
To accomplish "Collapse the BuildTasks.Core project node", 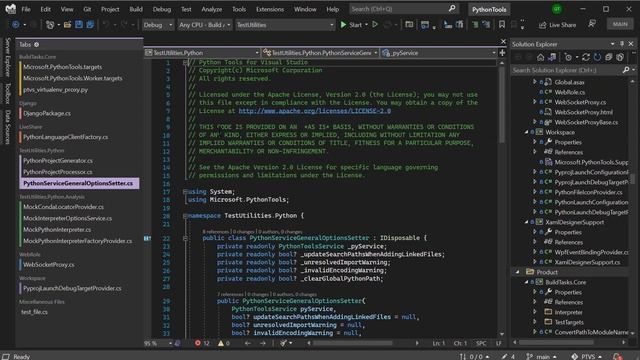I will [526, 282].
